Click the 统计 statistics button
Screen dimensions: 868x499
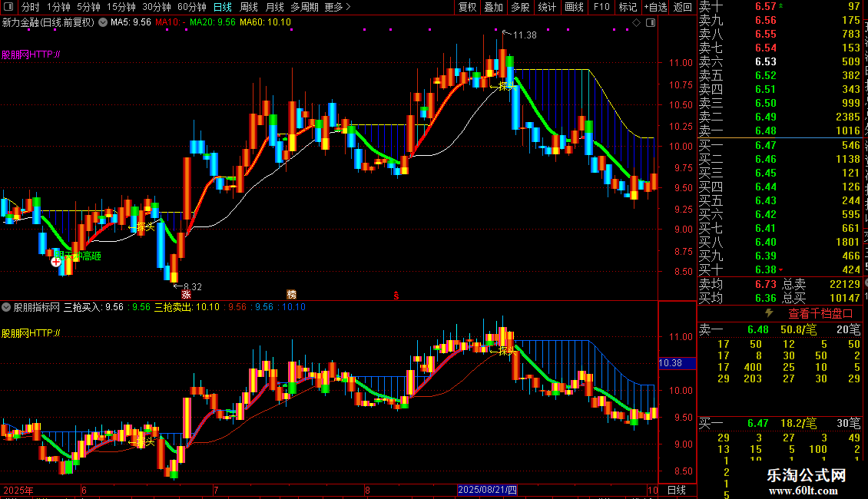[547, 7]
